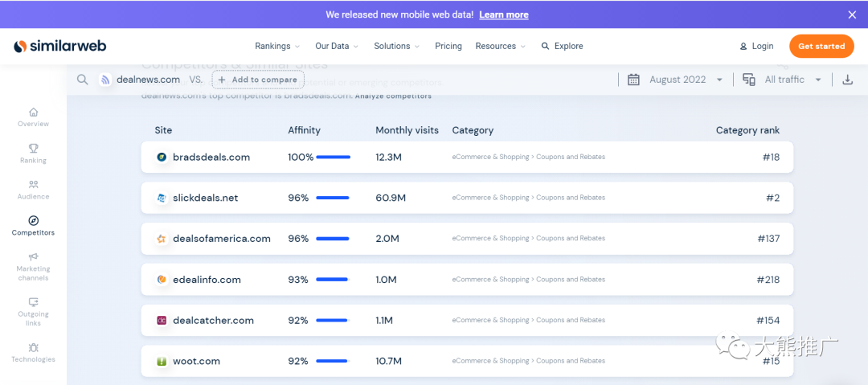The height and width of the screenshot is (385, 868).
Task: Open Outgoing links sidebar icon
Action: coord(33,302)
